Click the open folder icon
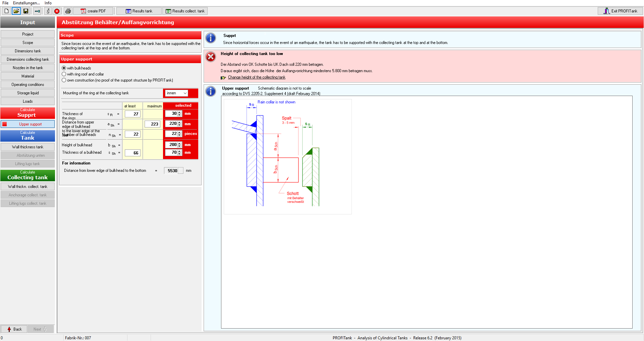 (x=16, y=11)
